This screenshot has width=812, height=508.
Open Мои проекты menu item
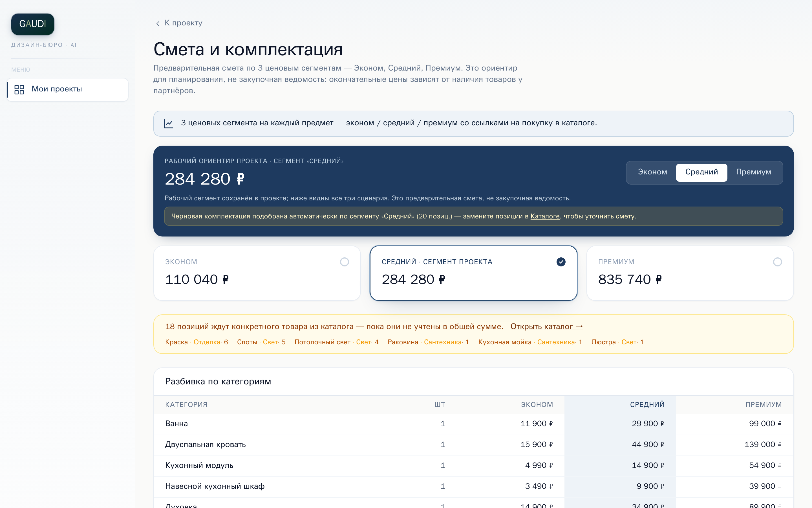pos(67,89)
